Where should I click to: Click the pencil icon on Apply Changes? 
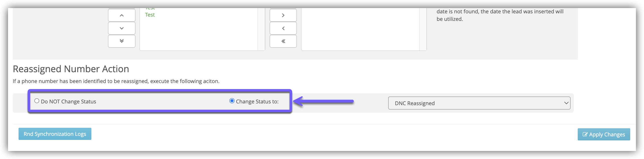585,134
